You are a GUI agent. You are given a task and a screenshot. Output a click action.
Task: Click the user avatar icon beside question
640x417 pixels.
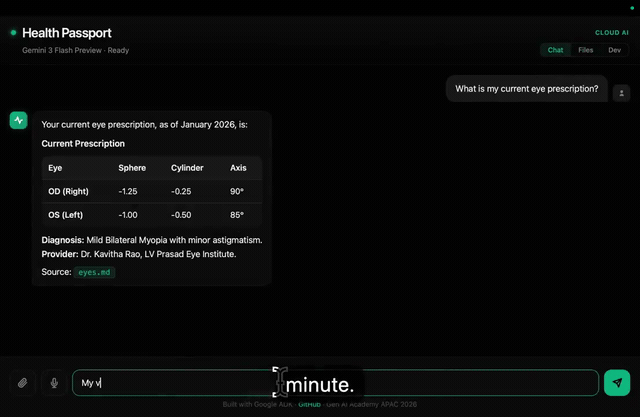click(x=621, y=93)
